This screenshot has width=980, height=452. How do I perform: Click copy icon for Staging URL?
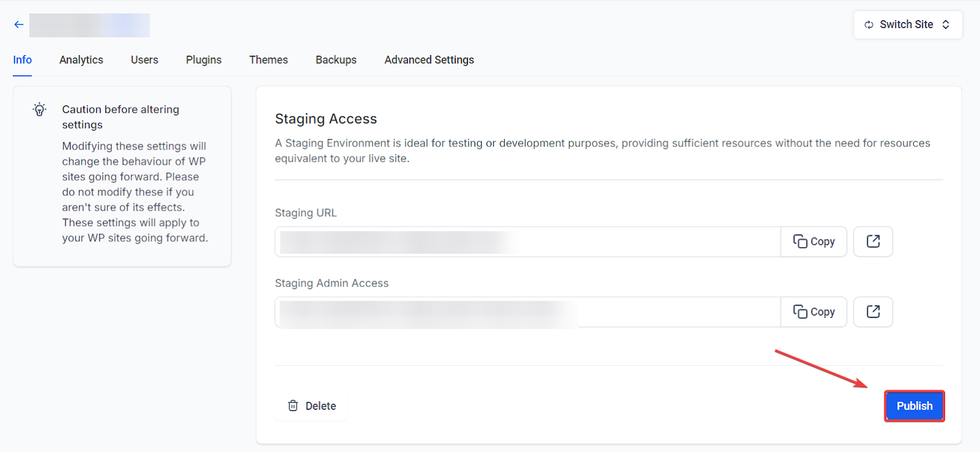[x=800, y=241]
